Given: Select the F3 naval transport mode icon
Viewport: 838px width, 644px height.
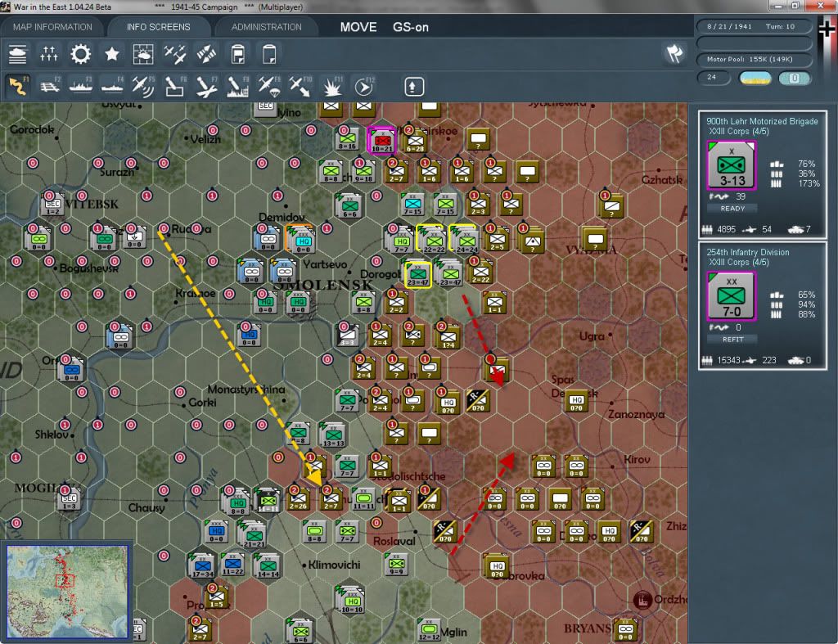Looking at the screenshot, I should pyautogui.click(x=81, y=87).
